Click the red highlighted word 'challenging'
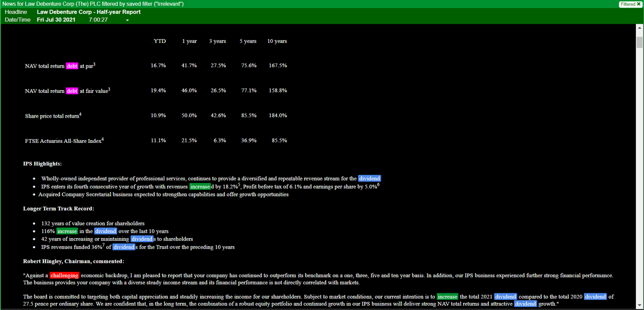 (x=65, y=275)
